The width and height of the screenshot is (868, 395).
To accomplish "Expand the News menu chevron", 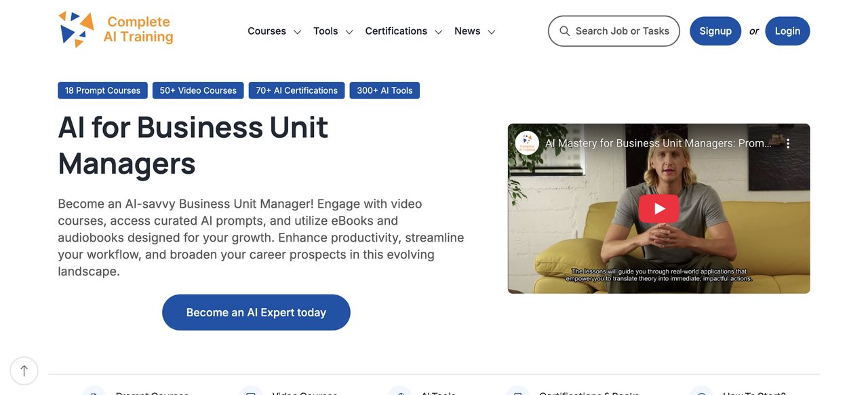I will click(492, 32).
